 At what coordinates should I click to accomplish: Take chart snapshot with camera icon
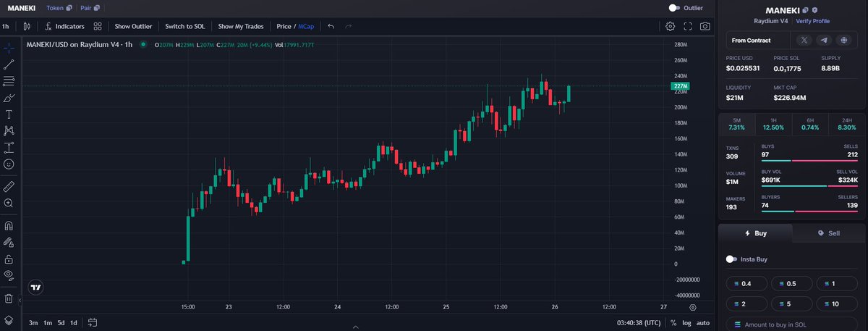705,26
